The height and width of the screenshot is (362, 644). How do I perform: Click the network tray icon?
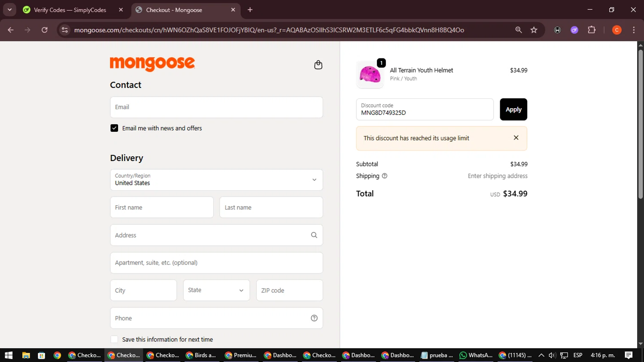pos(564,355)
